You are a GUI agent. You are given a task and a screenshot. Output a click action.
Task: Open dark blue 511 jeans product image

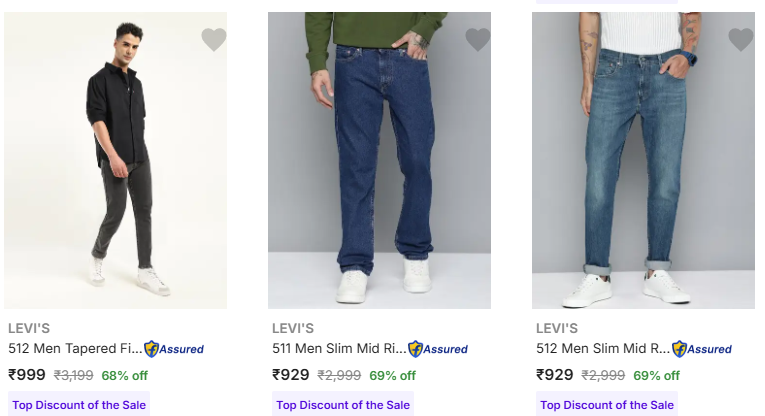pos(379,160)
